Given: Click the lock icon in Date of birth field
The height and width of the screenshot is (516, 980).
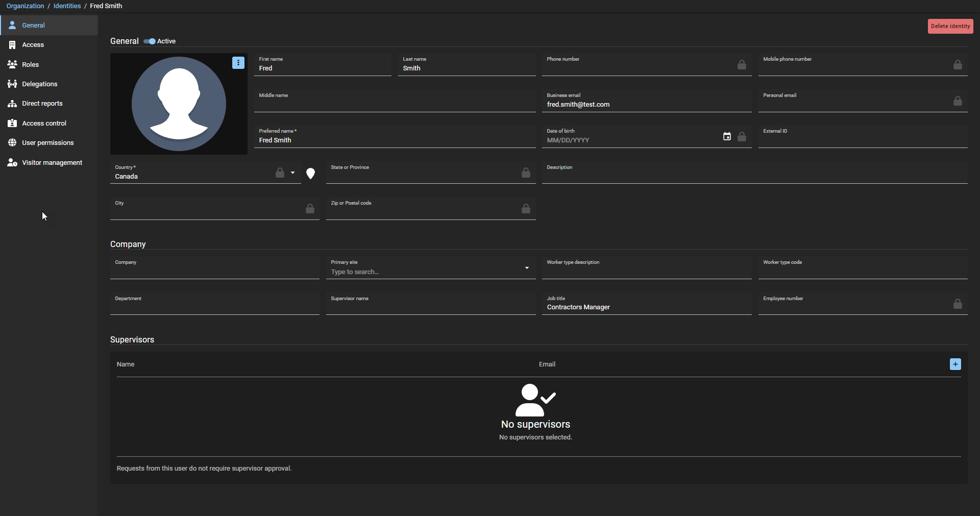Looking at the screenshot, I should click(x=742, y=137).
